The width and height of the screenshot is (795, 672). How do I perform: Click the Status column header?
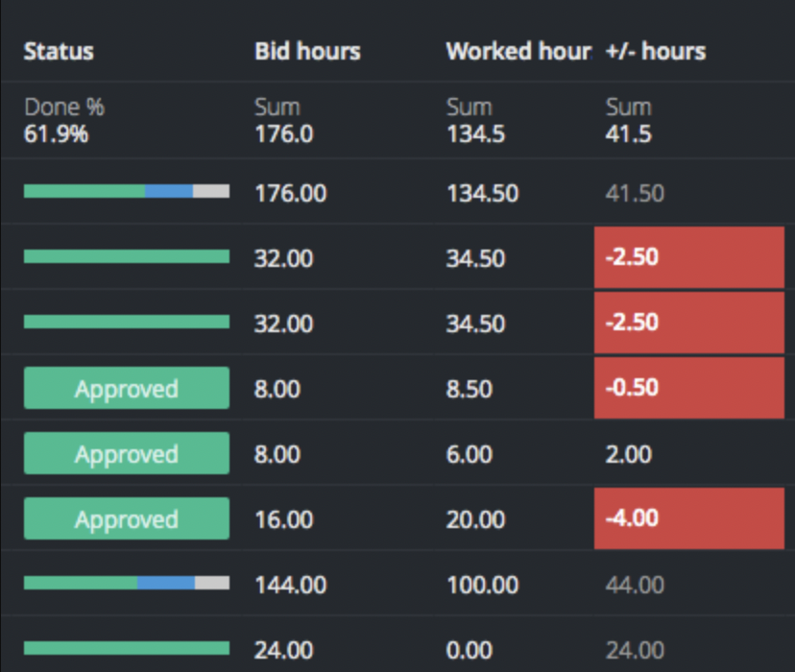pos(59,51)
